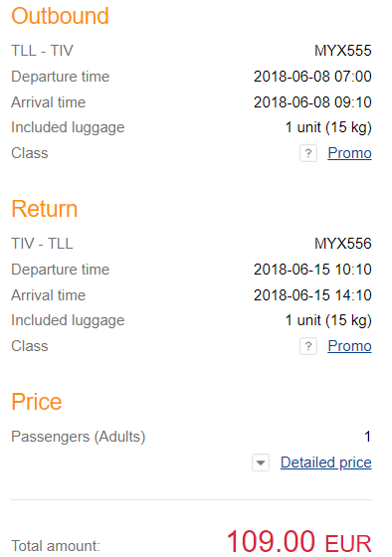Click the question mark icon beside Outbound Promo
The width and height of the screenshot is (392, 557).
[x=308, y=153]
